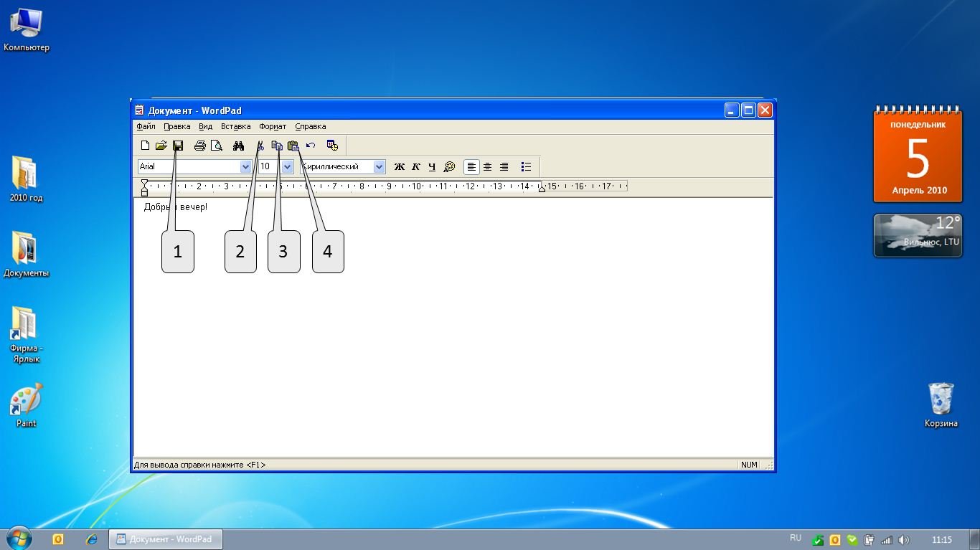Toggle underline formatting (Ч button)
980x550 pixels.
point(432,167)
